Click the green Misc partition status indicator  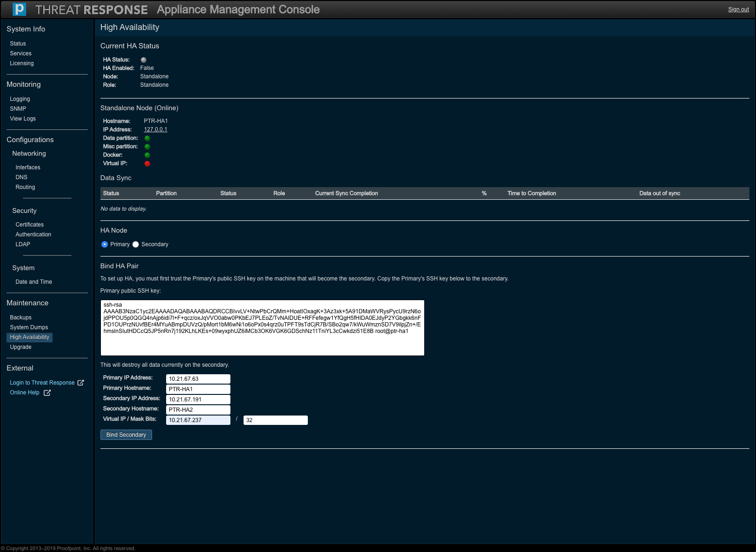pyautogui.click(x=147, y=147)
